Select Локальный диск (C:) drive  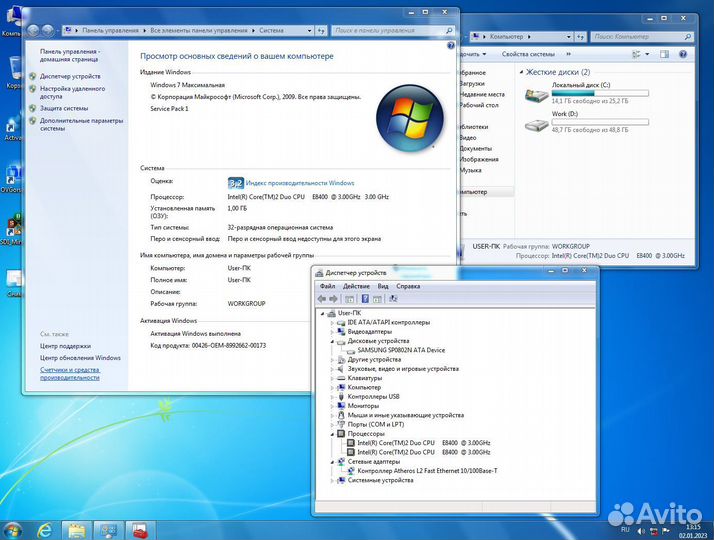point(586,93)
